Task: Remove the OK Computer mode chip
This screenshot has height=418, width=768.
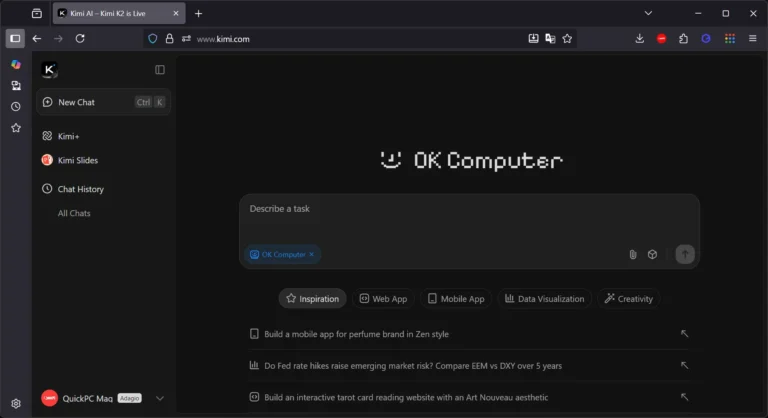Action: 312,254
